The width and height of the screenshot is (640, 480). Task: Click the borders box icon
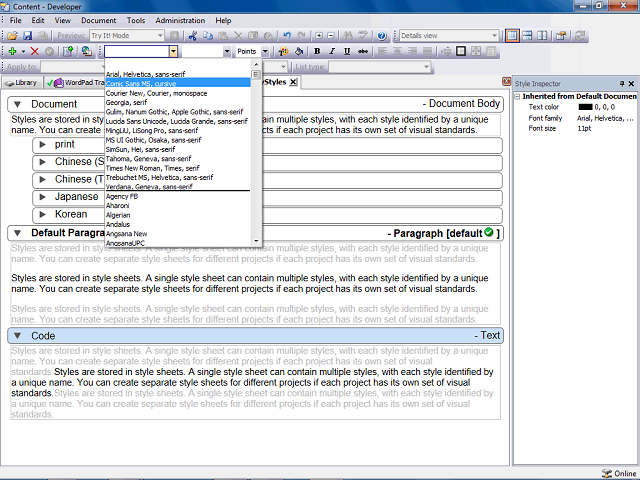pyautogui.click(x=461, y=51)
